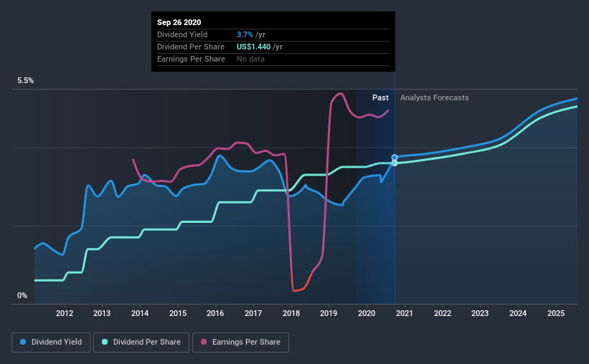Click the 2013 x-axis label
589x364 pixels.
[102, 313]
